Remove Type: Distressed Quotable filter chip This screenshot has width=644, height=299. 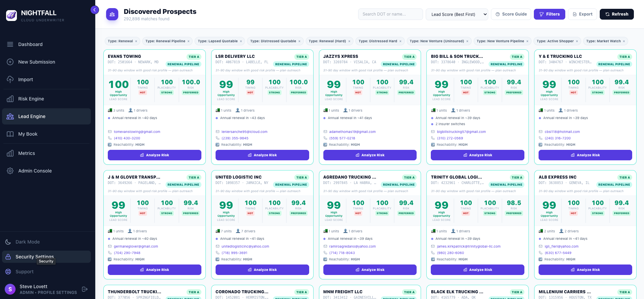299,41
